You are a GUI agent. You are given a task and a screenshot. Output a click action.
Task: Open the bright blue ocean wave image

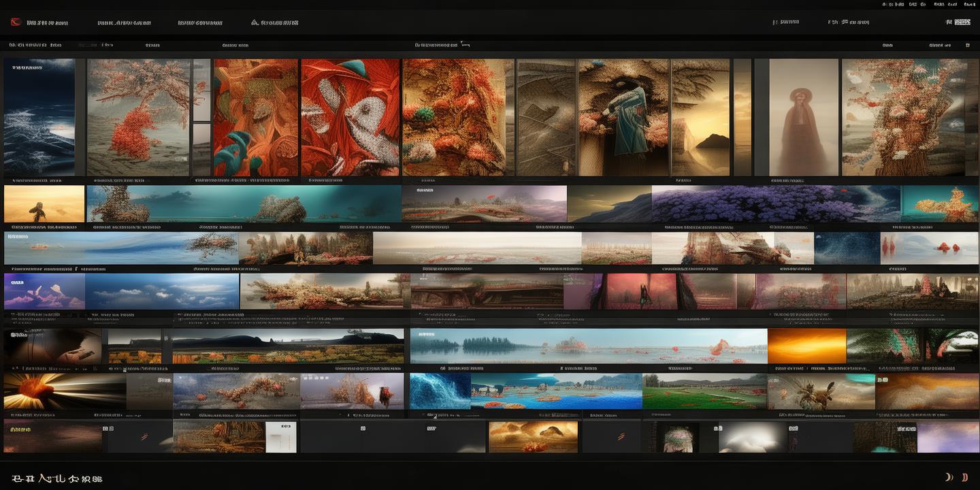[440, 391]
